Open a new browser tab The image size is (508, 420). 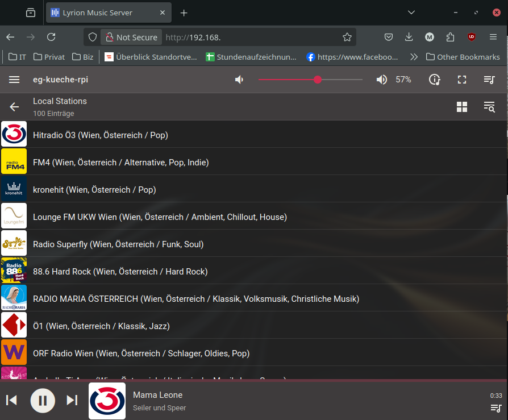click(x=184, y=13)
